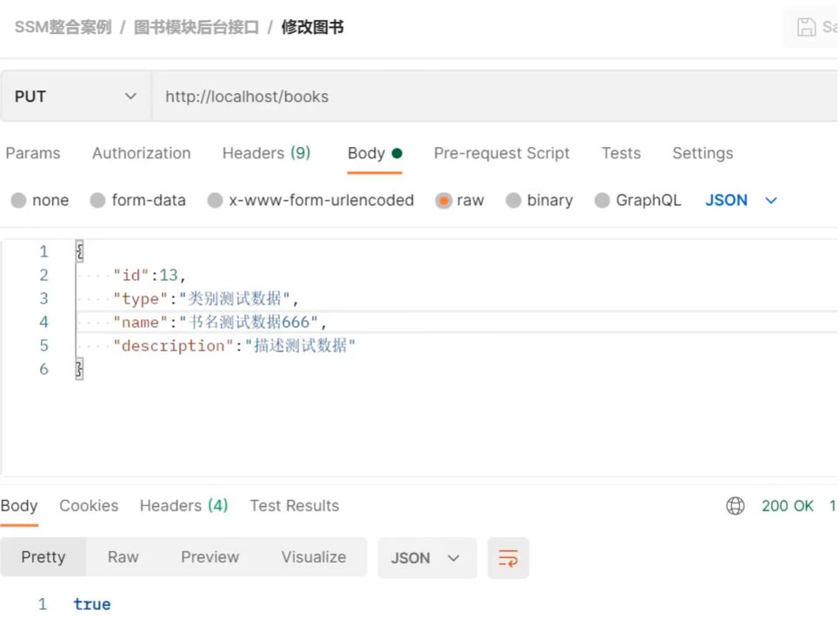Screen dimensions: 840x640
Task: Choose x-www-form-urlencoded body type
Action: [216, 201]
